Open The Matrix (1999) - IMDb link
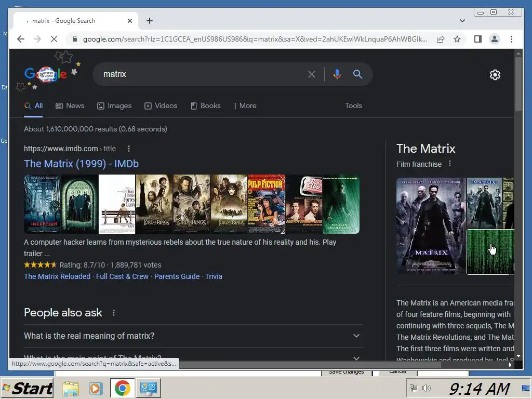Viewport: 532px width, 399px height. point(82,164)
